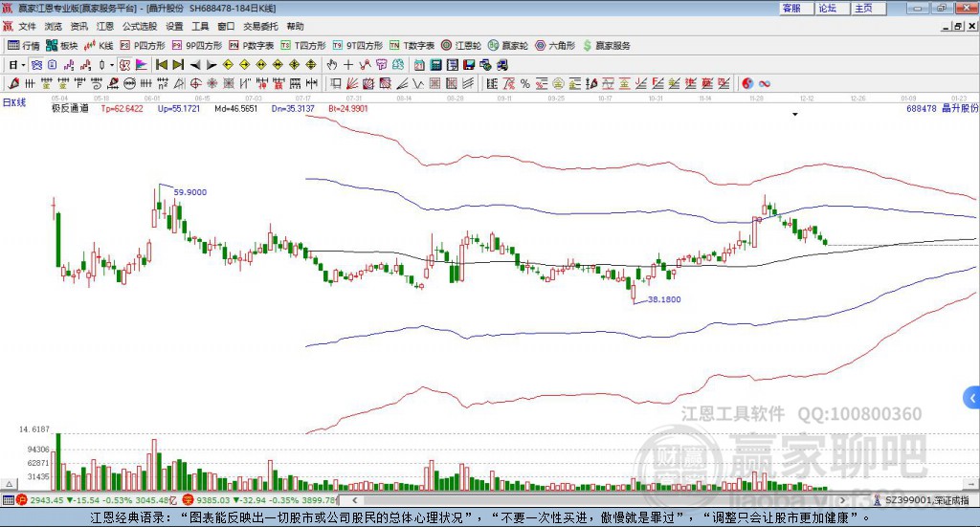The width and height of the screenshot is (980, 527).
Task: Switch to the K线 chart
Action: point(99,46)
